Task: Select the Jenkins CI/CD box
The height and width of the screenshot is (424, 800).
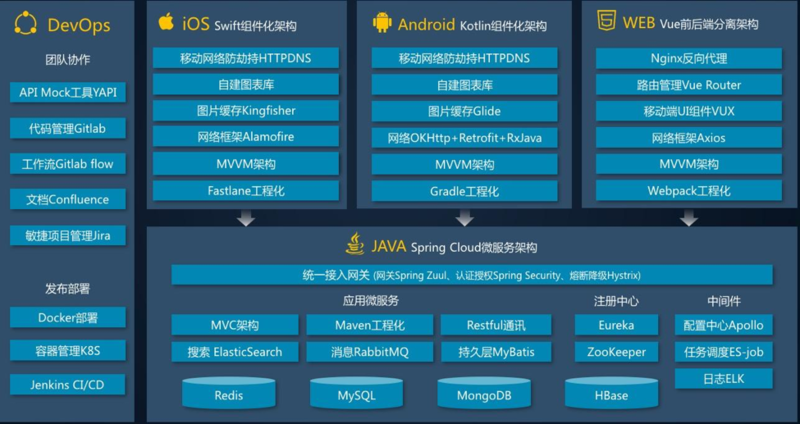Action: 68,384
